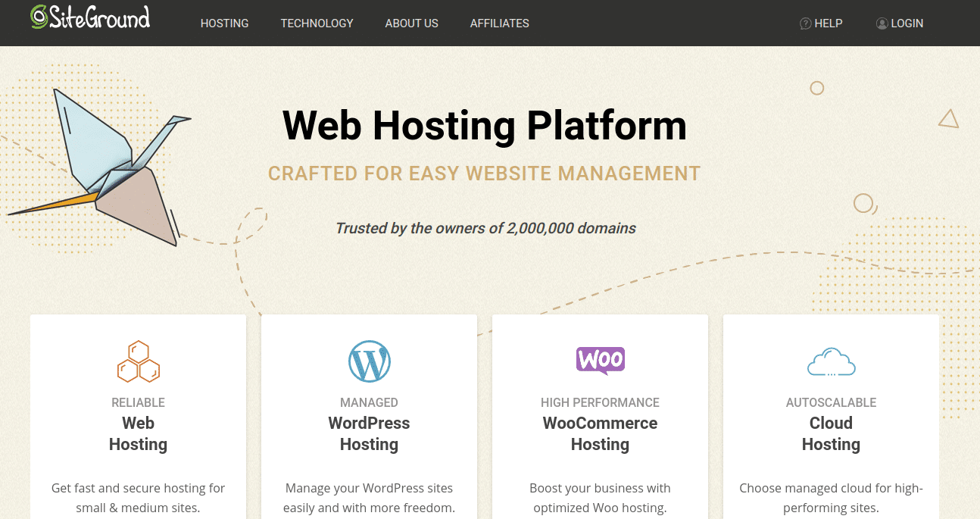Screen dimensions: 980x519
Task: Open the Help link text
Action: coord(829,23)
